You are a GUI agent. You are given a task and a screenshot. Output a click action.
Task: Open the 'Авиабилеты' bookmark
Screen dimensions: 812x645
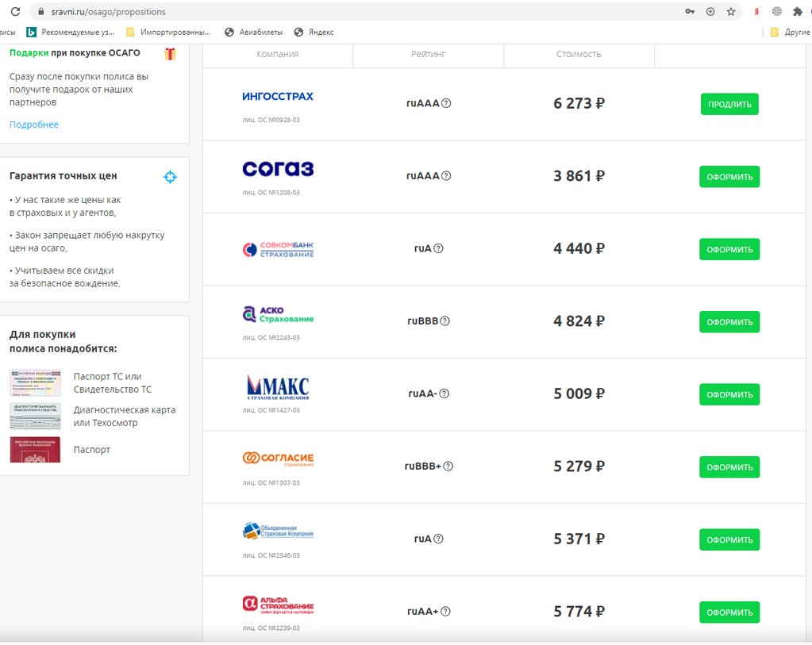click(254, 32)
